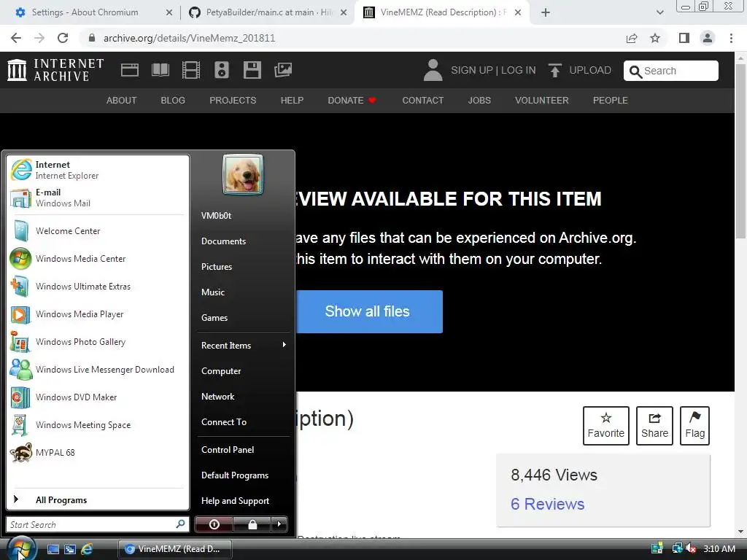Open Archive web icon
747x560 pixels.
click(130, 70)
